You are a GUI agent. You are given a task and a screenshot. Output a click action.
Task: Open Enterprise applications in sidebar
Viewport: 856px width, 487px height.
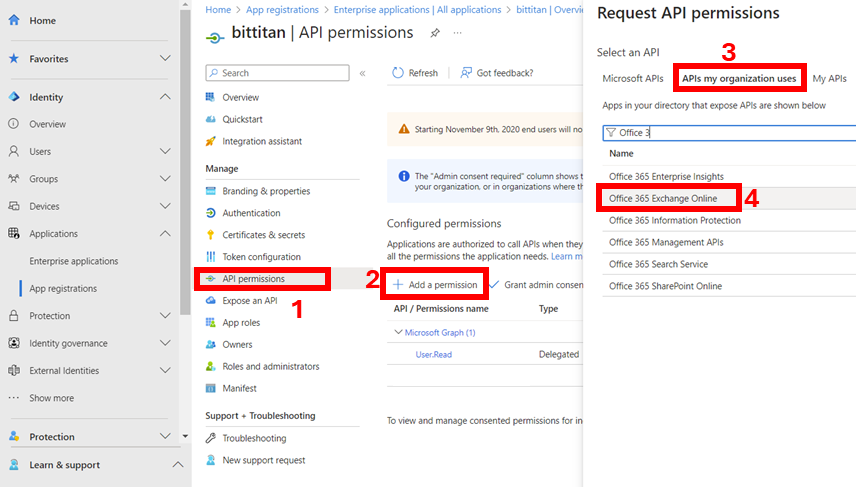[74, 261]
